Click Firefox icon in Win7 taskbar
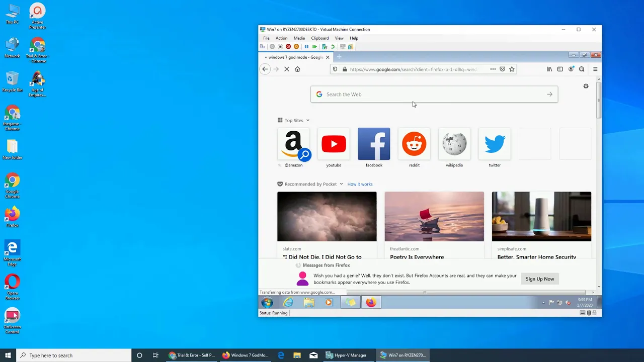 pos(371,302)
